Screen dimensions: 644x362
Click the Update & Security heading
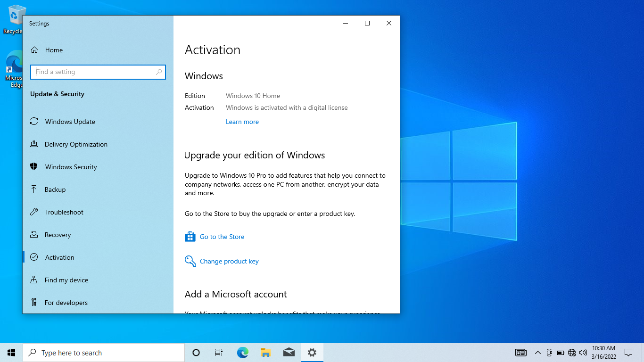[57, 94]
